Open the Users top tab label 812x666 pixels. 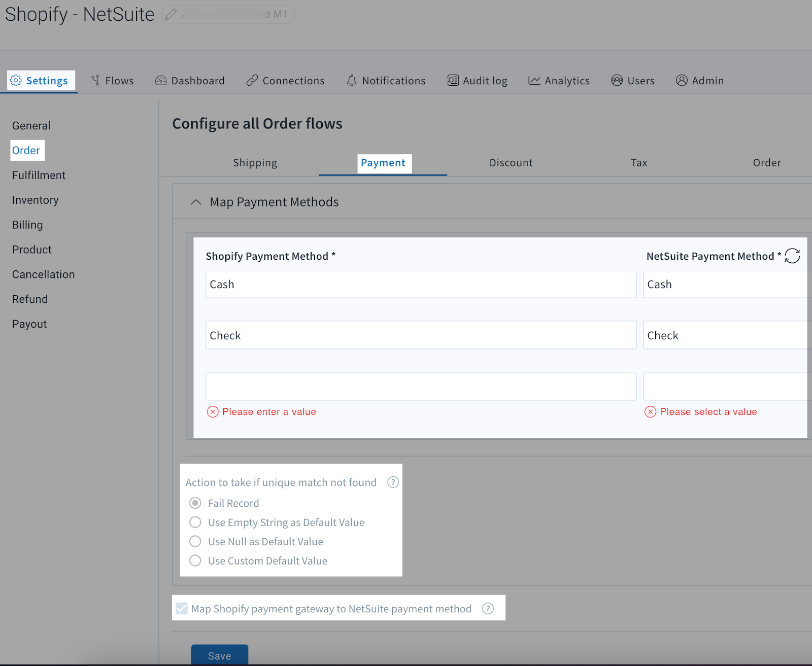[641, 81]
